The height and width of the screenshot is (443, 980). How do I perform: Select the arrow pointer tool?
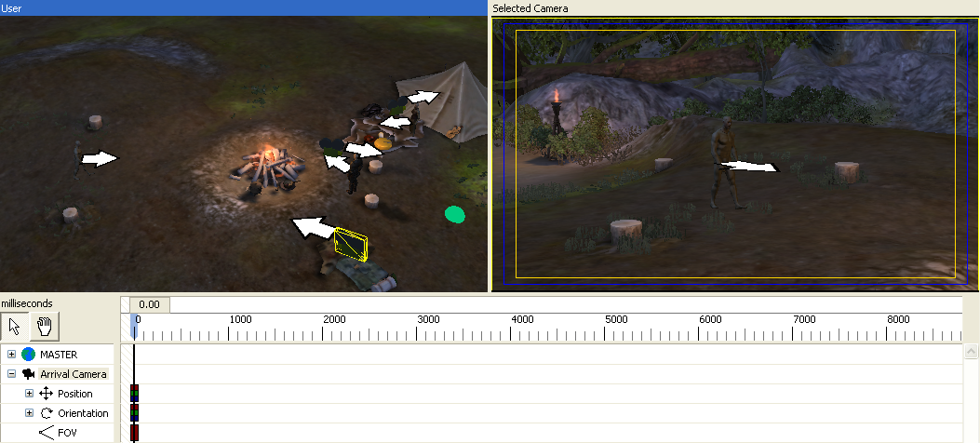pos(14,326)
